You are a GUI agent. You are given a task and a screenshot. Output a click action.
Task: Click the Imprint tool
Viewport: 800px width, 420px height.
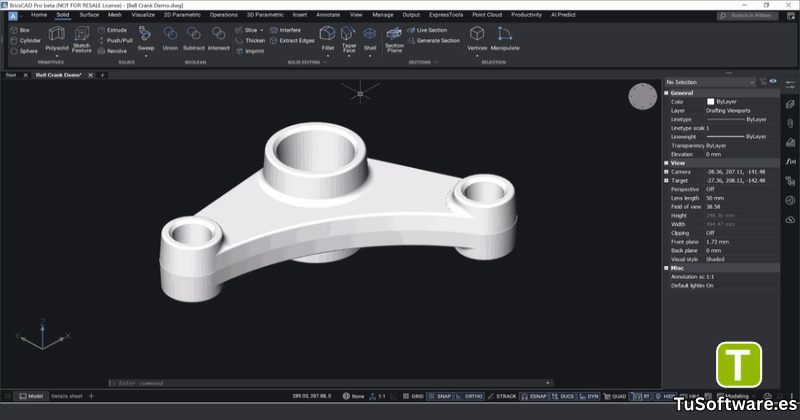[x=249, y=51]
